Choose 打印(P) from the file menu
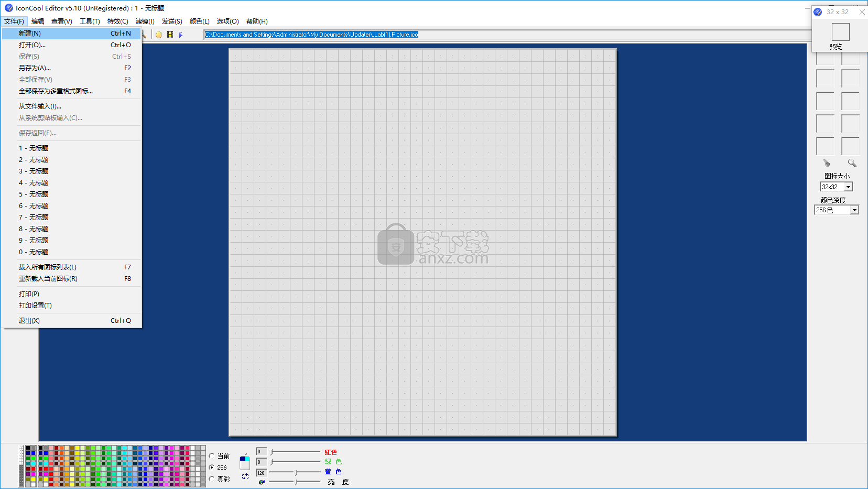This screenshot has height=489, width=868. click(72, 294)
